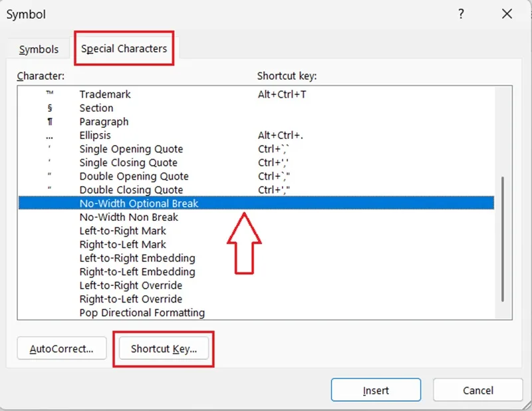The height and width of the screenshot is (411, 532).
Task: Choose the Section symbol entry
Action: pos(256,108)
